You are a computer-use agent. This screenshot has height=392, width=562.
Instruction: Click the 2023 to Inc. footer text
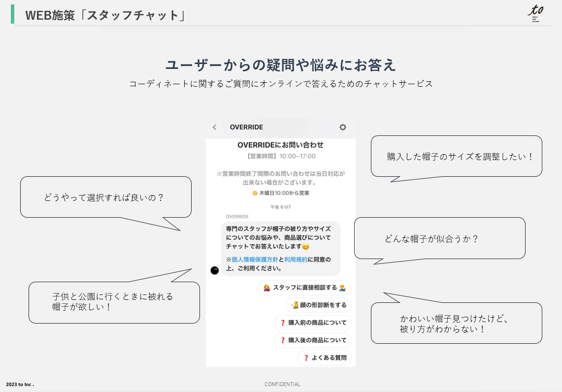[20, 385]
